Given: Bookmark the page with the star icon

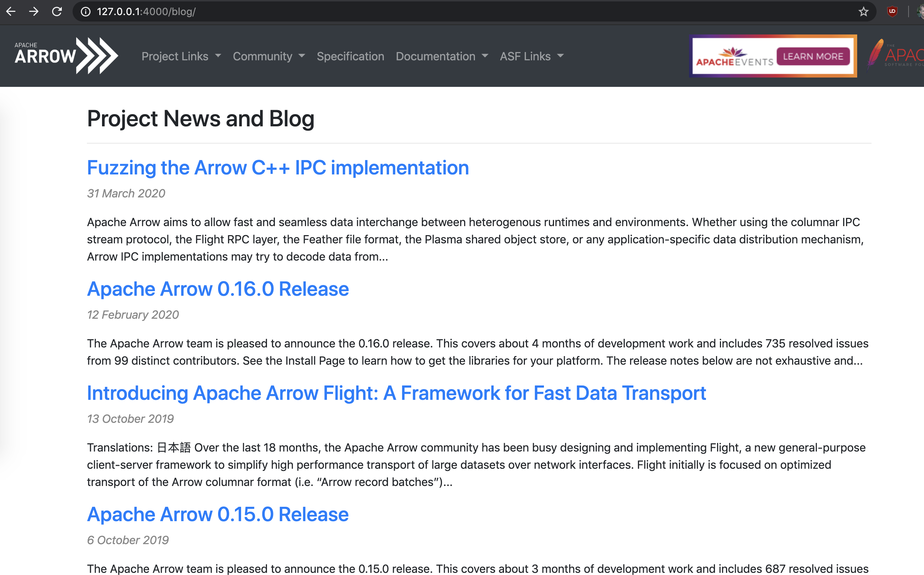Looking at the screenshot, I should click(x=864, y=12).
